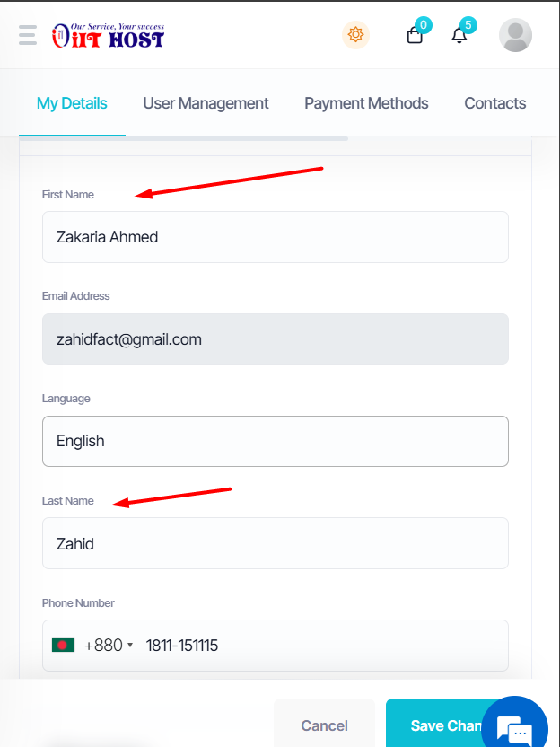
Task: Focus the Last Name field containing Zahid
Action: 276,543
